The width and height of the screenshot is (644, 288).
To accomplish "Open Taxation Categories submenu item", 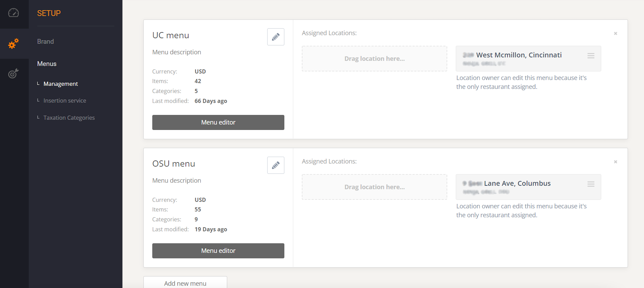I will (69, 117).
